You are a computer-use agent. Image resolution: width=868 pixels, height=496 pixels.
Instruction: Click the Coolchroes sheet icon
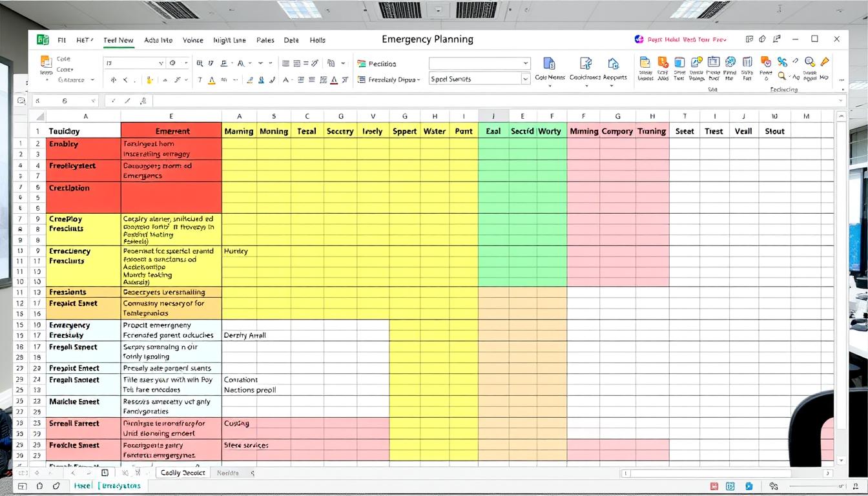(586, 63)
